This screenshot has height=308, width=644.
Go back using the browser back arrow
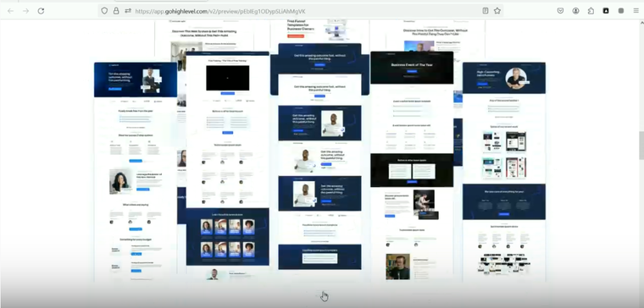click(x=11, y=11)
